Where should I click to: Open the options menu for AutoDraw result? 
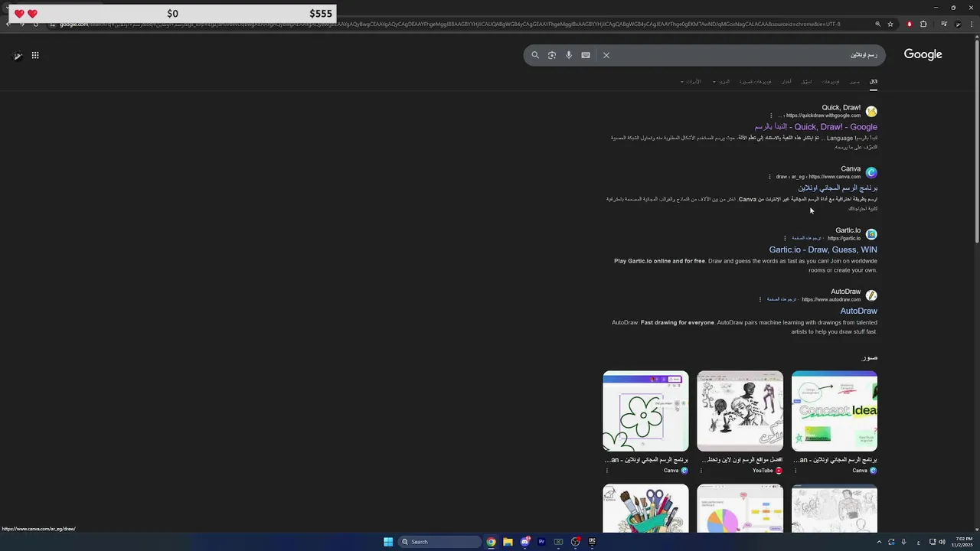click(x=760, y=299)
